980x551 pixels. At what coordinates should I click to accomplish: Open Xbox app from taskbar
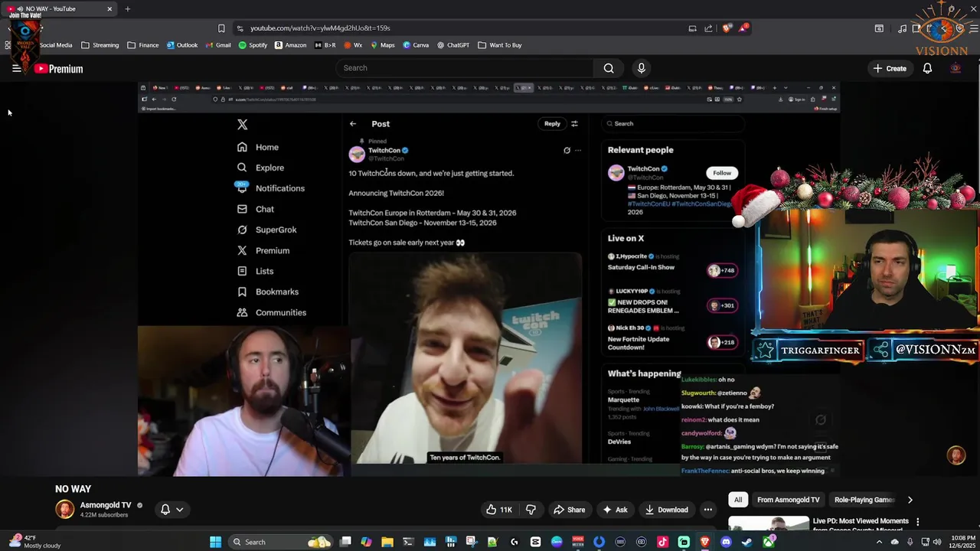click(769, 542)
